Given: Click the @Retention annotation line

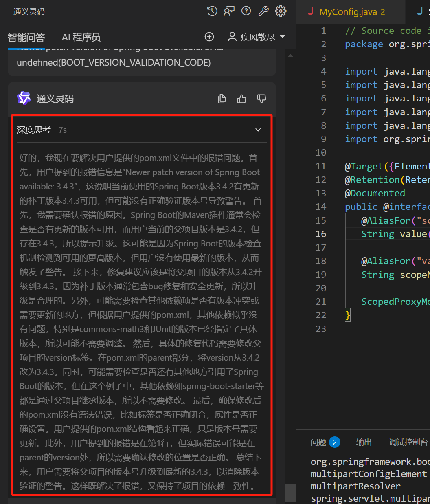Looking at the screenshot, I should [x=387, y=180].
